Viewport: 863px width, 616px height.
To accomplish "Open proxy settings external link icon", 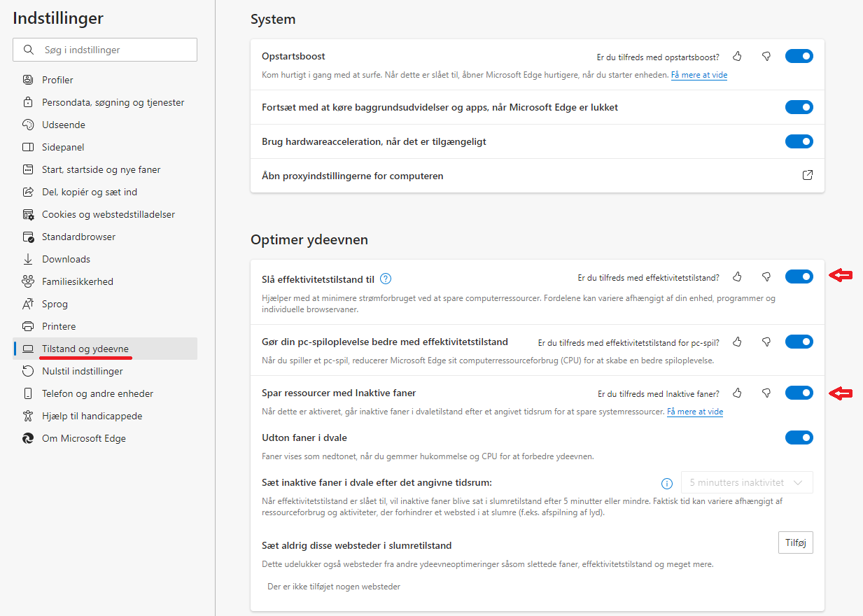I will tap(807, 176).
